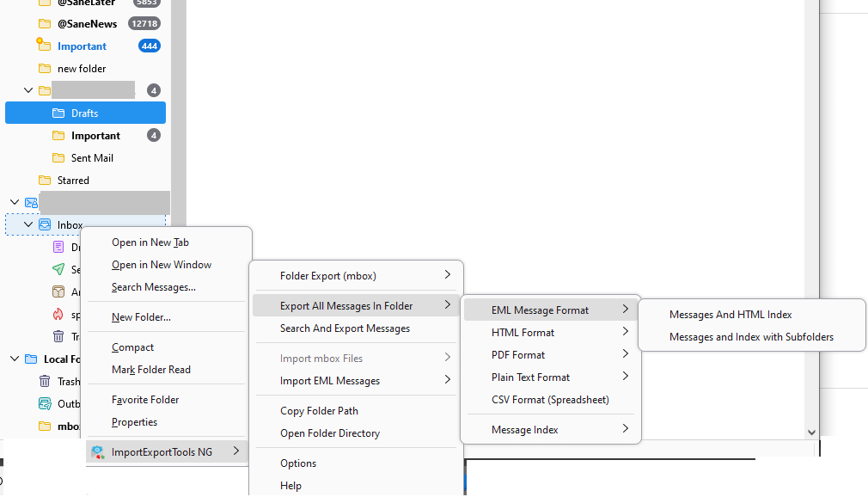Click the Trash icon under Local Folders
Screen dimensions: 868x497
pyautogui.click(x=45, y=381)
